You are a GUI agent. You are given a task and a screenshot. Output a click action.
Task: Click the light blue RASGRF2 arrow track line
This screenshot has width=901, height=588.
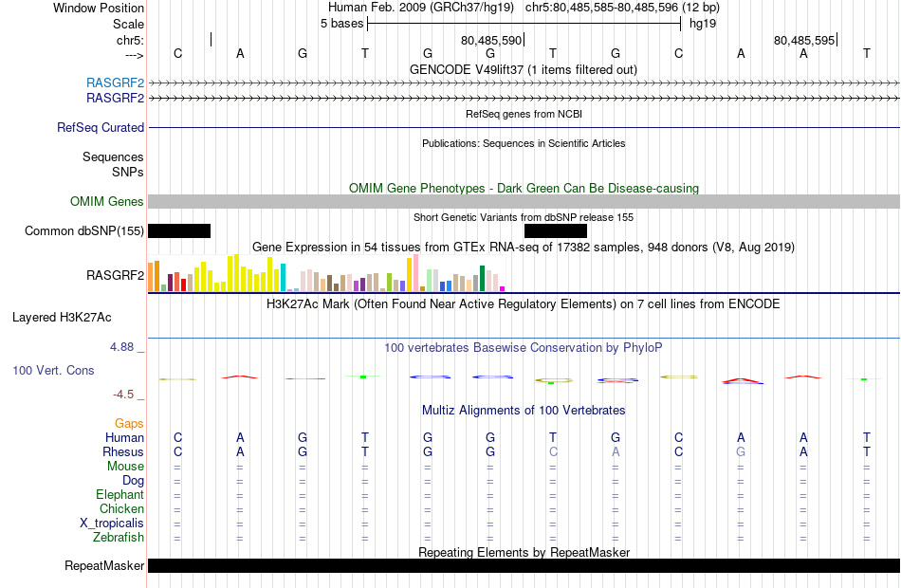click(524, 83)
